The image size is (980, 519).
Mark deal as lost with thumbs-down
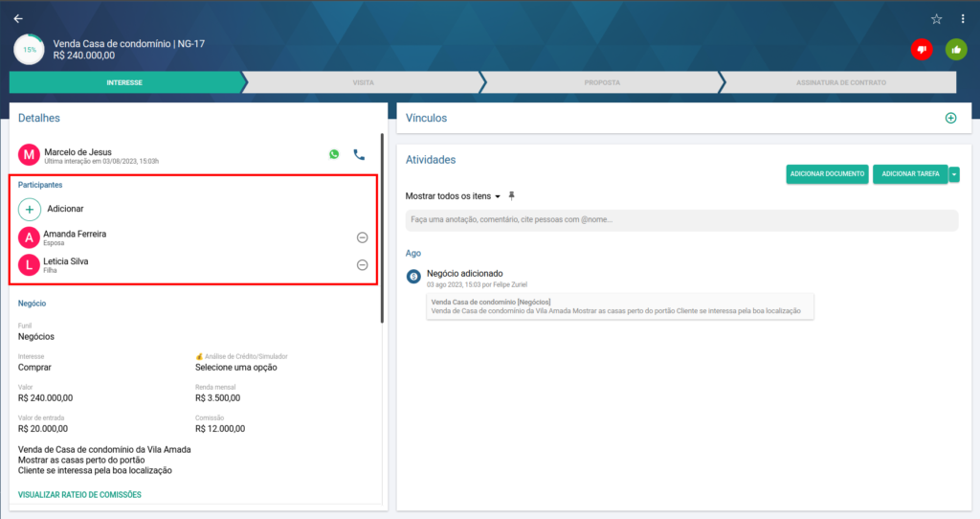click(x=922, y=50)
